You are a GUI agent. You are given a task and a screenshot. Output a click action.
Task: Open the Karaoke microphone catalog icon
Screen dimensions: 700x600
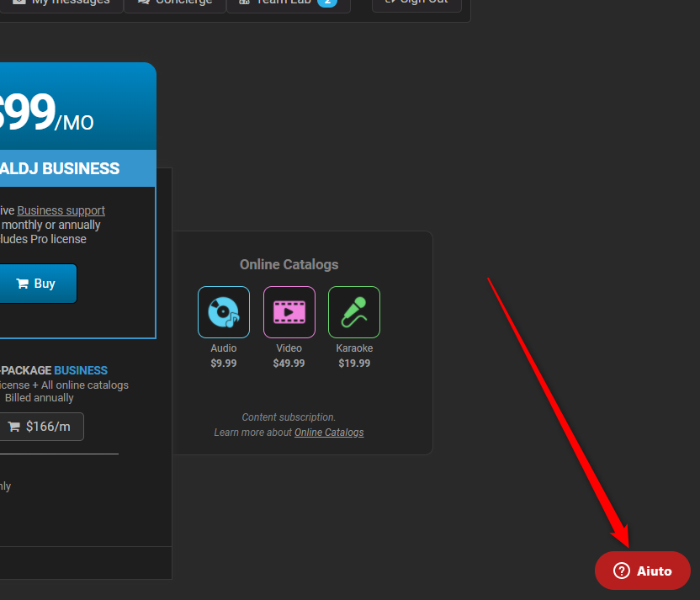[x=354, y=312]
